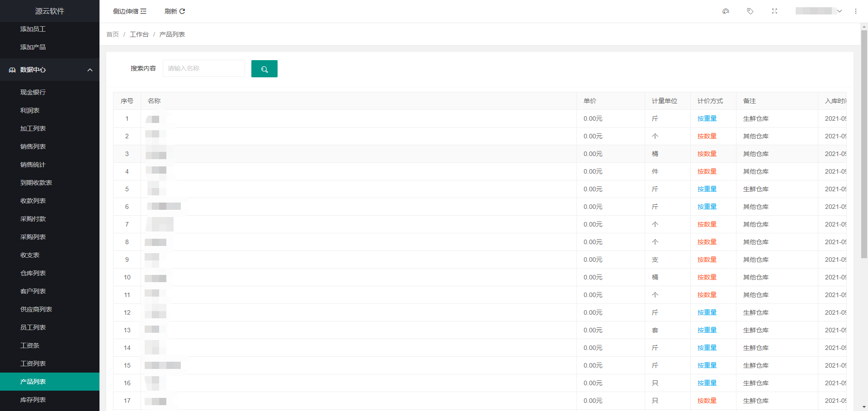Click 按数量 link in row 2
This screenshot has width=868, height=411.
[x=707, y=136]
